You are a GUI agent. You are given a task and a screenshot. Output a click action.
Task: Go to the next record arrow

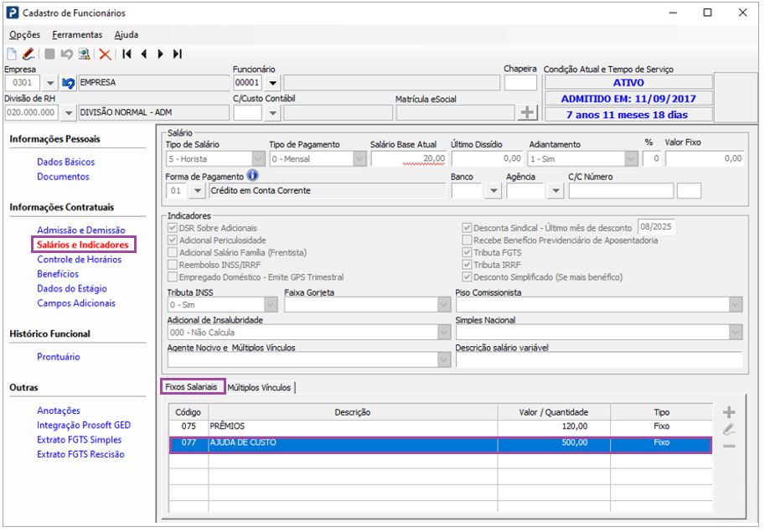tap(160, 54)
